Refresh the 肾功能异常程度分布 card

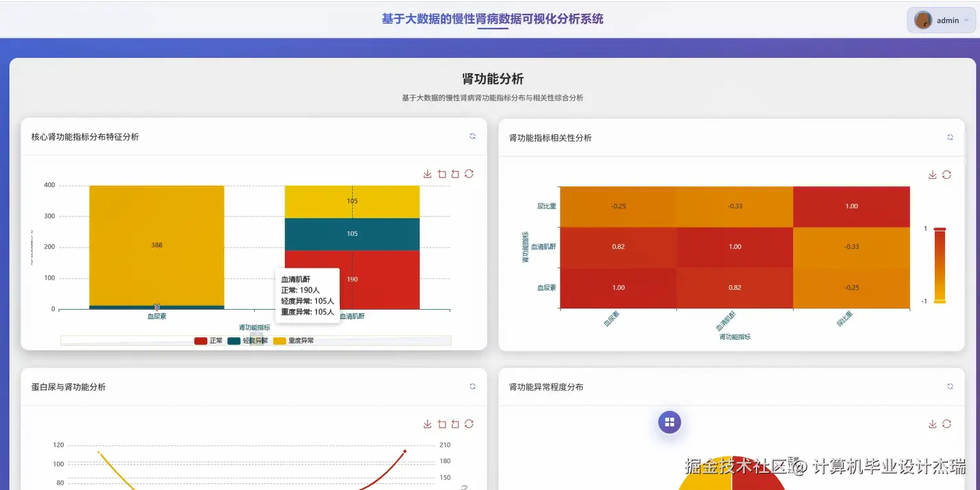coord(950,387)
